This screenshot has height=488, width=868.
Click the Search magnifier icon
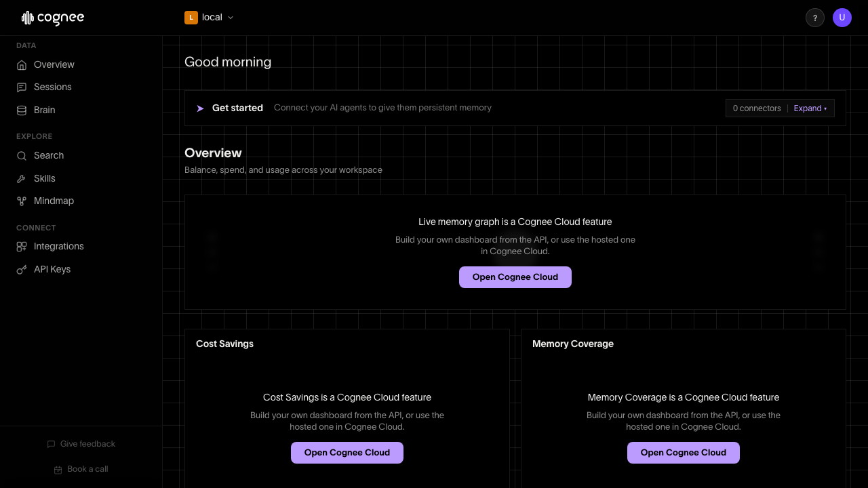click(x=22, y=156)
